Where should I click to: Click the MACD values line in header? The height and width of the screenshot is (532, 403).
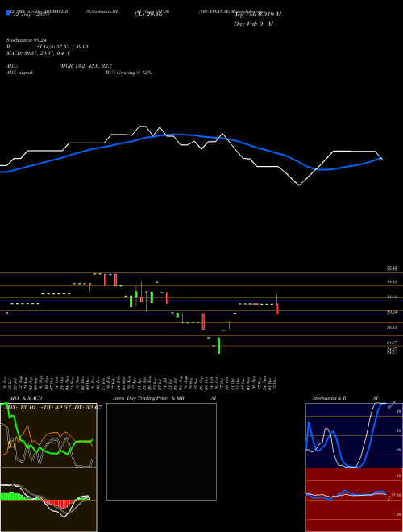pos(39,53)
